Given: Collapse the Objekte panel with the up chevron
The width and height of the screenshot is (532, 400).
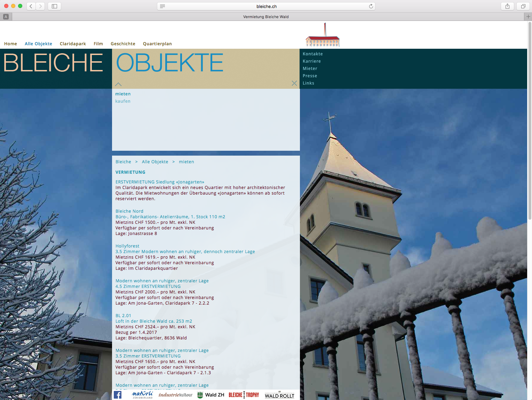Looking at the screenshot, I should pos(118,84).
